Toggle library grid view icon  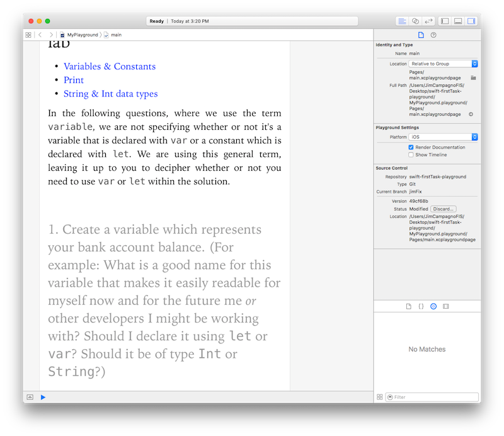[x=380, y=397]
